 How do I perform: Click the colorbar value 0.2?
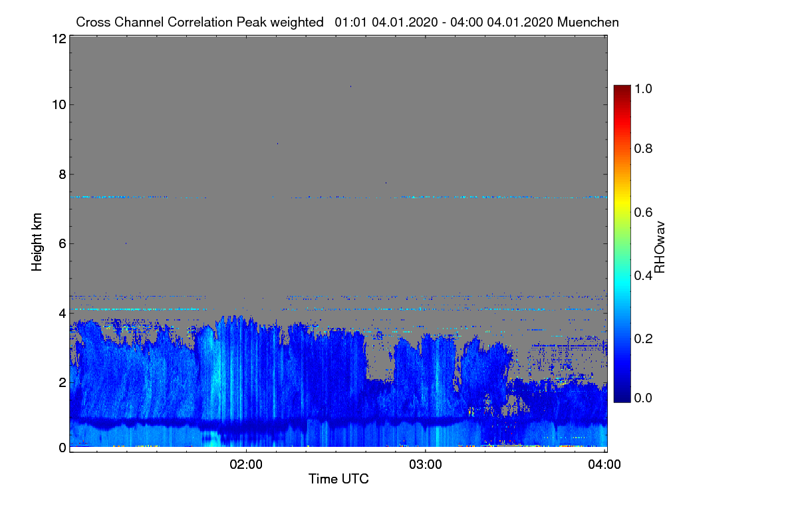[644, 338]
